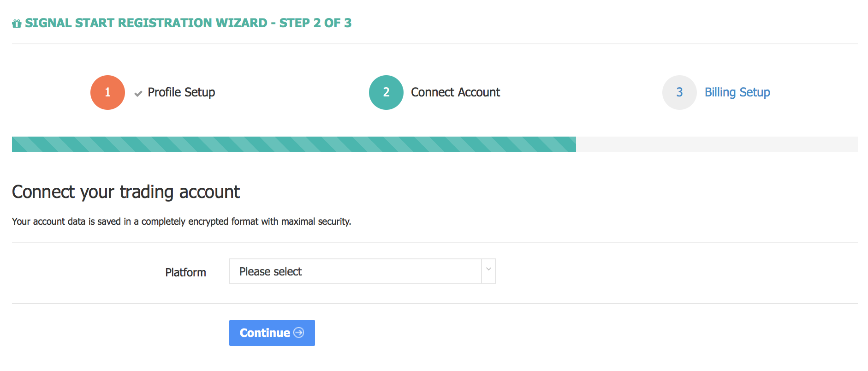868x371 pixels.
Task: Click the 'Step 2 of 3' header text
Action: (315, 23)
